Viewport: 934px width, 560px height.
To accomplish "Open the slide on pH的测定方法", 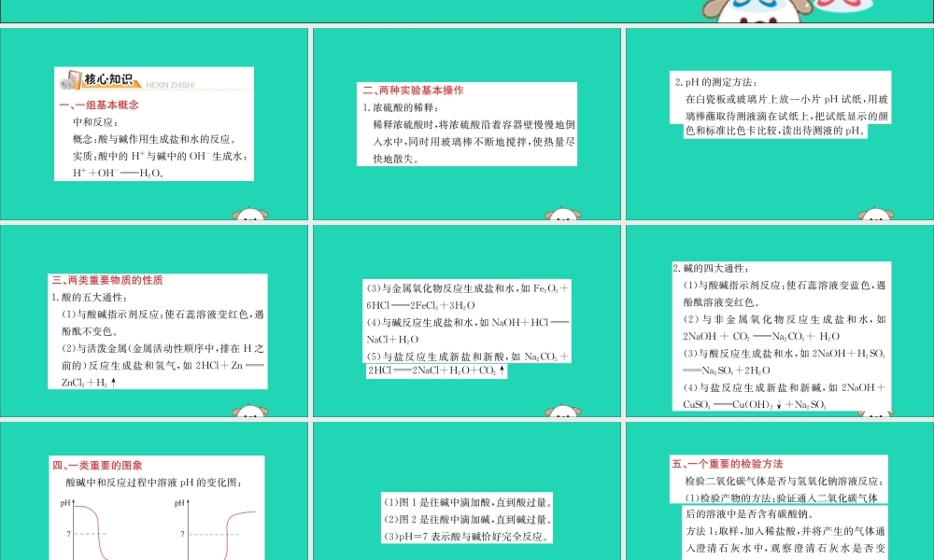I will [x=780, y=124].
